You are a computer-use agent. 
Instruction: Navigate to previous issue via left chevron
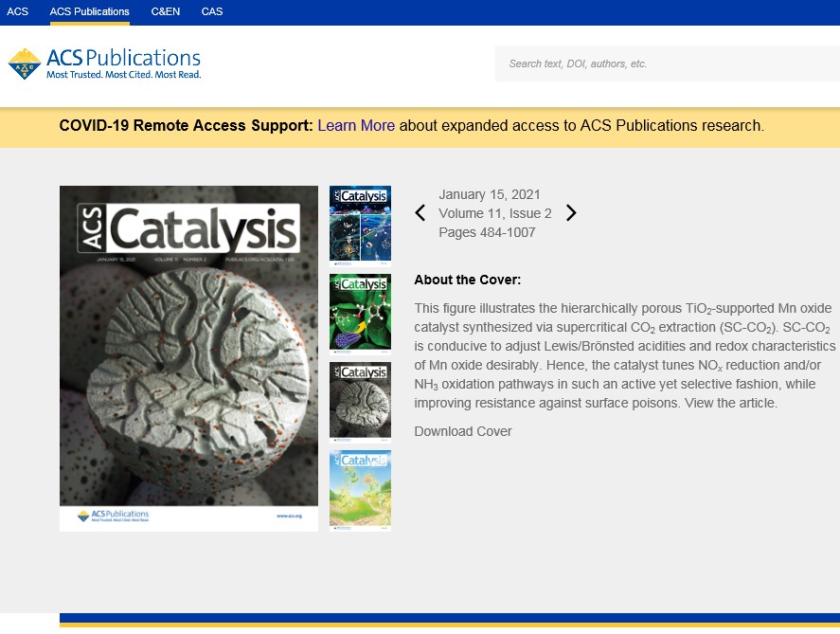420,213
